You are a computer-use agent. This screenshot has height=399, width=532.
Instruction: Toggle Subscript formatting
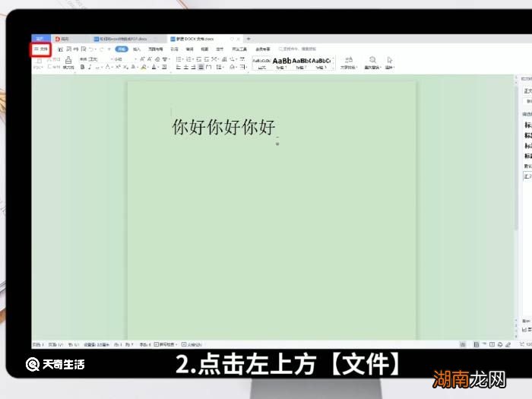[125, 67]
